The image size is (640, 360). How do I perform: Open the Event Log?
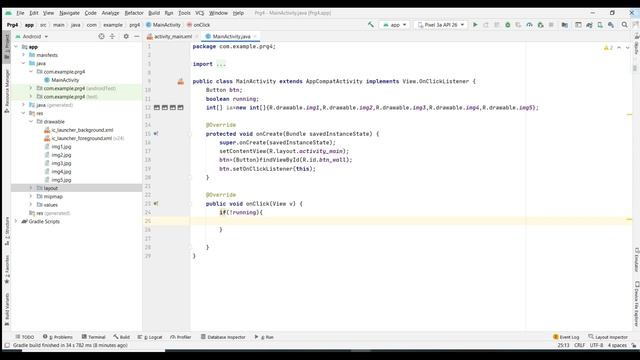point(566,337)
